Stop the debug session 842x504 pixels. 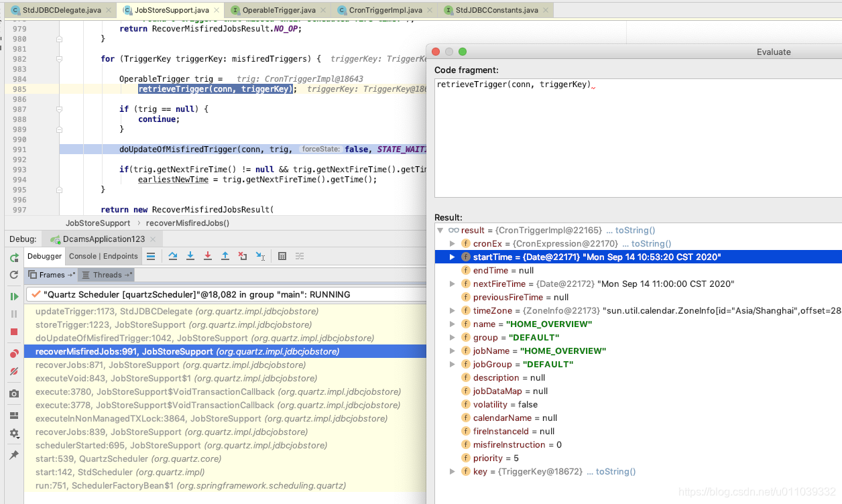(14, 332)
